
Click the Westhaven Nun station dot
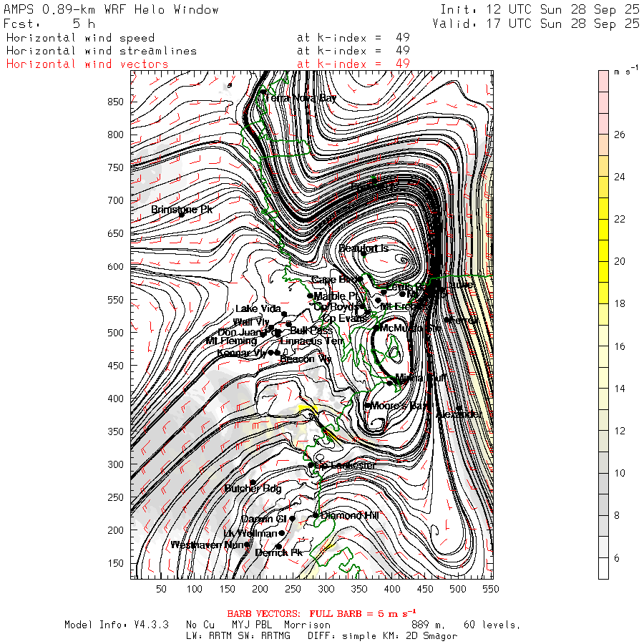(x=248, y=545)
